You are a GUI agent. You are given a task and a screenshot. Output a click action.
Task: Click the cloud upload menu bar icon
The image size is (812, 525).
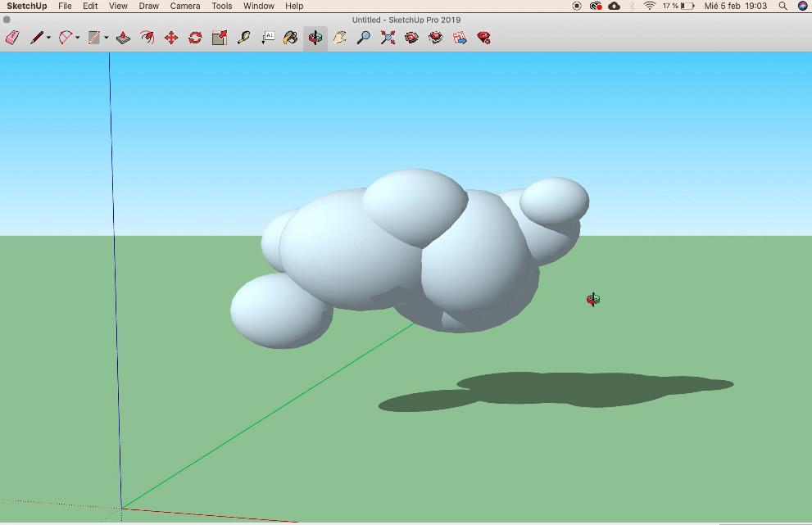[x=615, y=7]
